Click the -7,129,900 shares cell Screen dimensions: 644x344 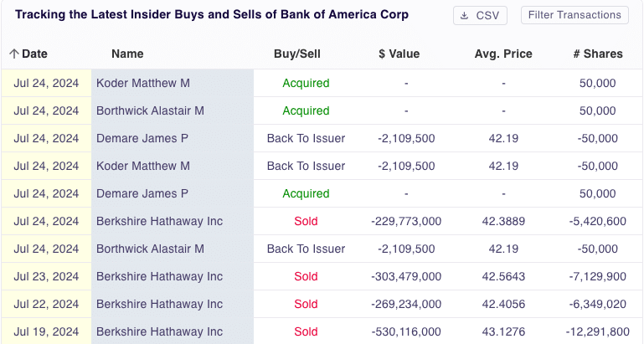pyautogui.click(x=597, y=276)
